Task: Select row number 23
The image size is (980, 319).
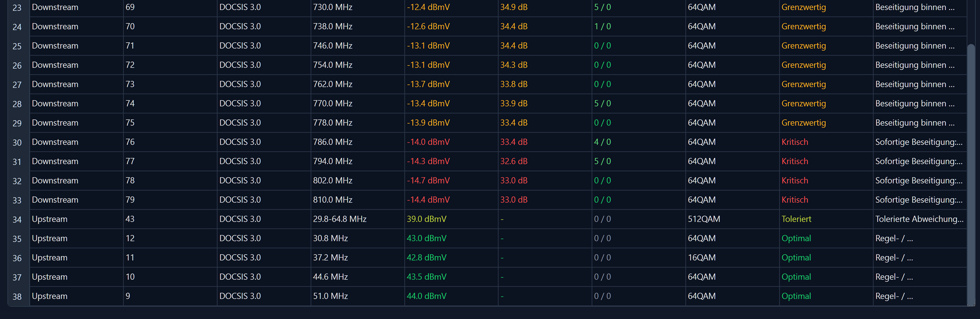Action: [x=17, y=7]
